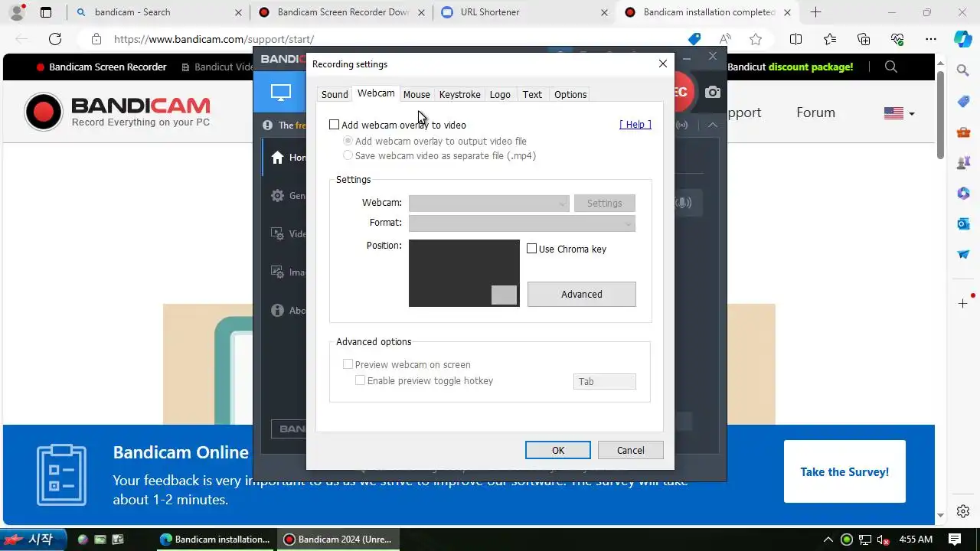
Task: Add this page to favorites star
Action: click(x=756, y=39)
